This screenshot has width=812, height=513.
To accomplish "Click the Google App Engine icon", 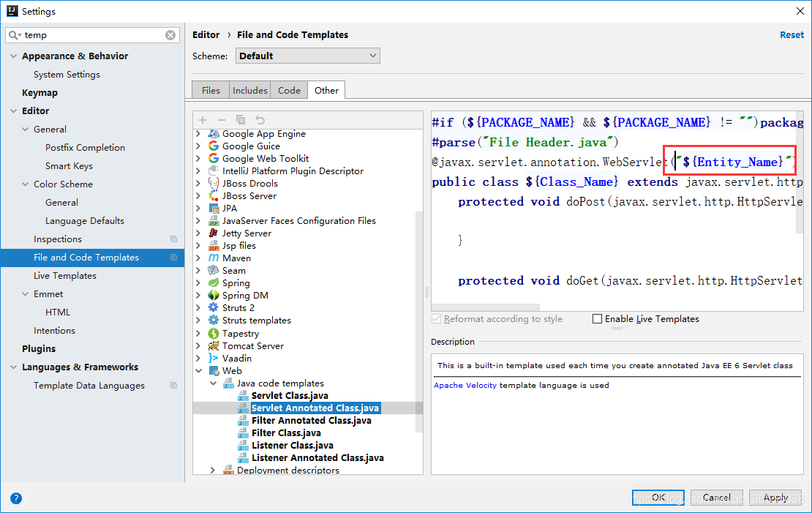I will (x=214, y=134).
